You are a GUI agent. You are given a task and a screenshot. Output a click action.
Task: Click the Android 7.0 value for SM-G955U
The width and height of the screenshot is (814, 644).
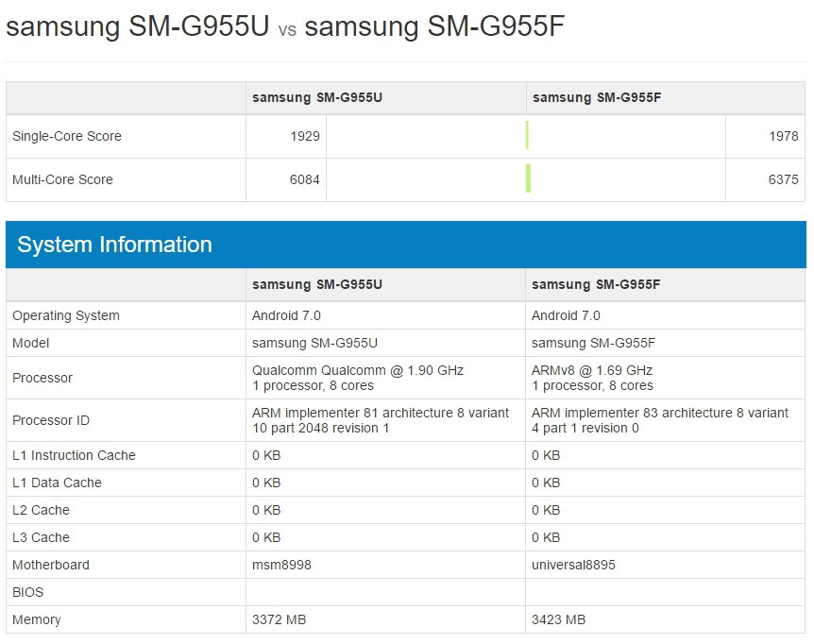click(x=283, y=315)
